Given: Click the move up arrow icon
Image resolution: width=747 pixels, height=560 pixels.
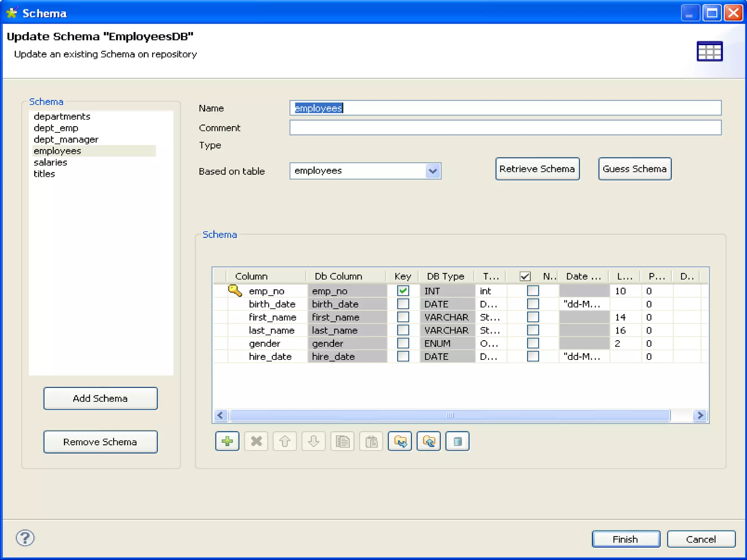Looking at the screenshot, I should click(285, 442).
